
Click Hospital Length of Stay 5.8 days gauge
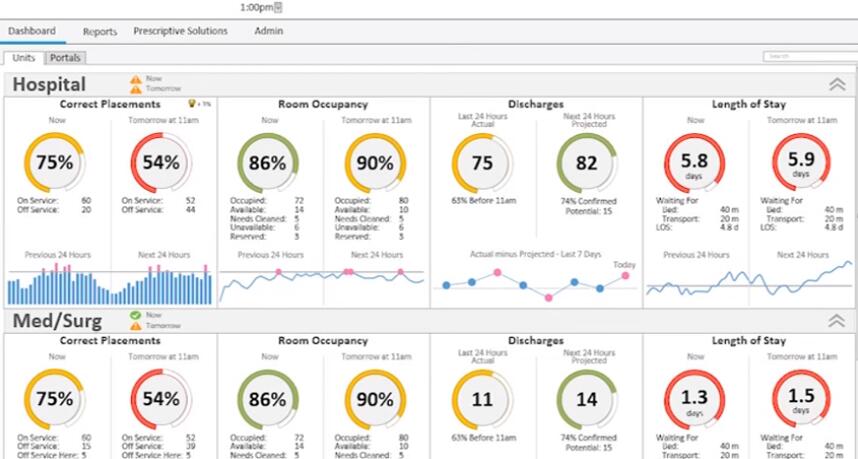click(694, 163)
